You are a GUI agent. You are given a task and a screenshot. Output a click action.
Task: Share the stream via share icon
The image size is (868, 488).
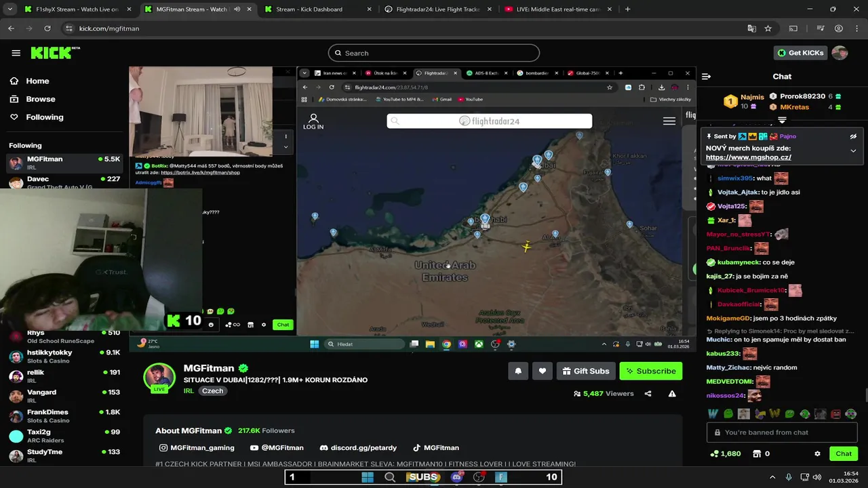pos(648,394)
